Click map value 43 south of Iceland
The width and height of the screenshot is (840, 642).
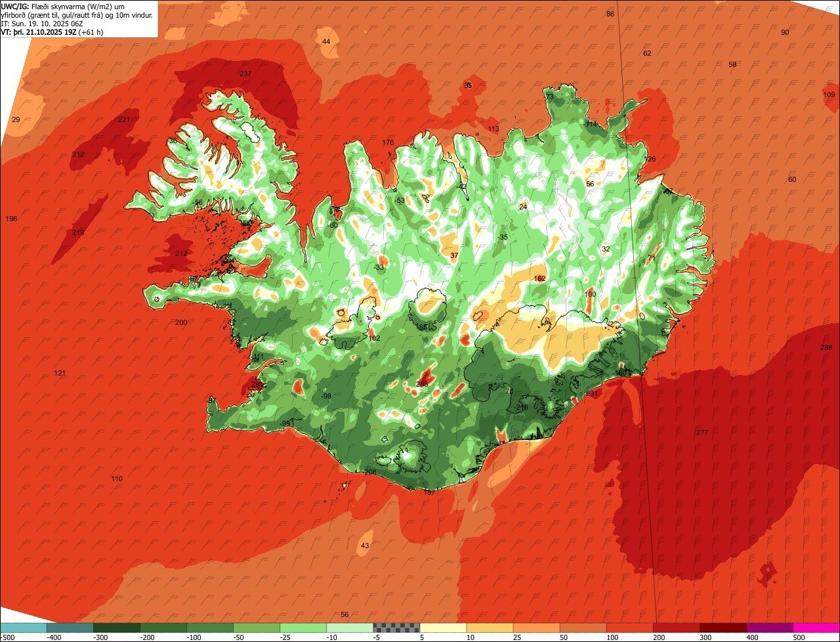pos(365,546)
